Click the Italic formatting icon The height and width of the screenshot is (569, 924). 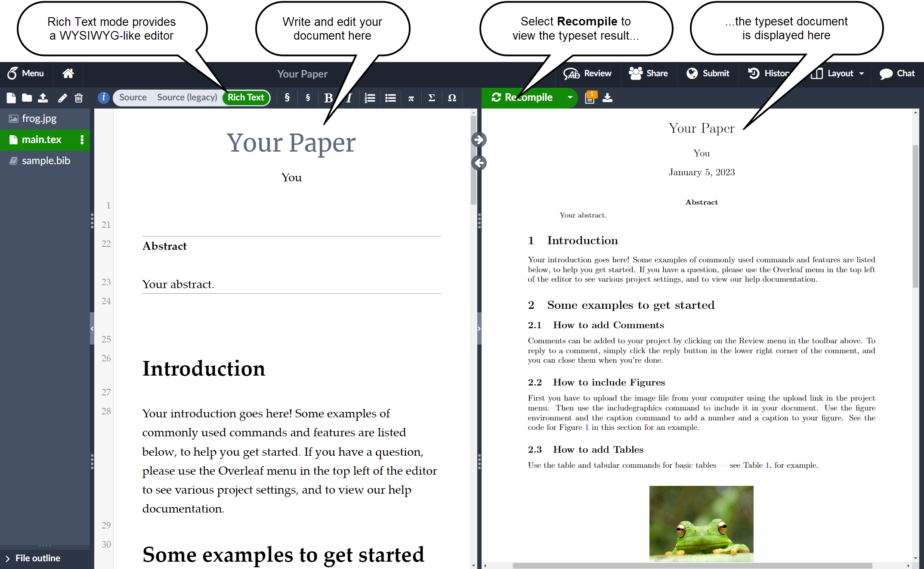348,97
